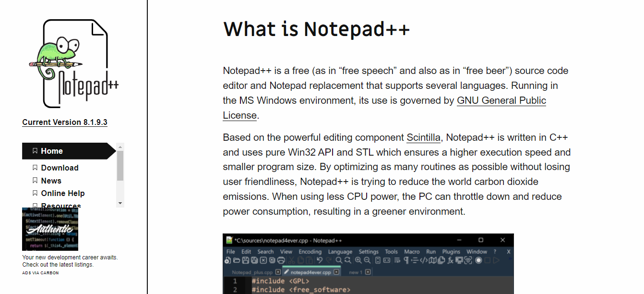
Task: Open the Online Help sidebar link
Action: pyautogui.click(x=63, y=193)
